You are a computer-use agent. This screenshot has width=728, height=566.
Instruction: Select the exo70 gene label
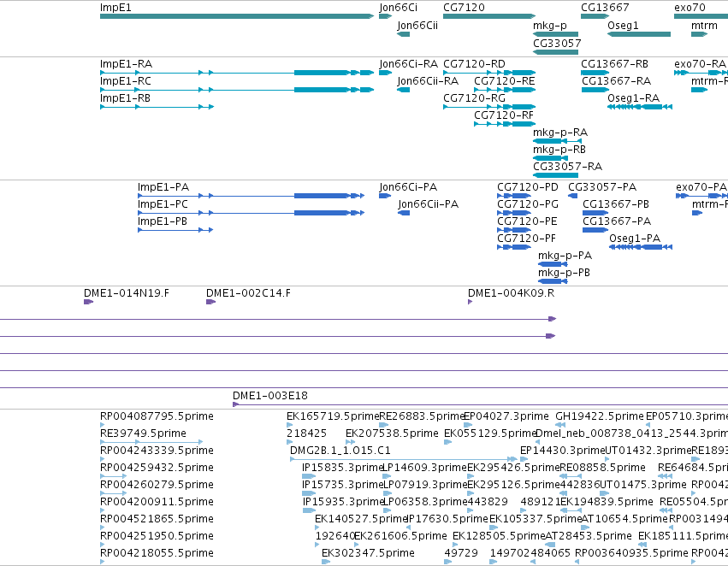pos(690,8)
